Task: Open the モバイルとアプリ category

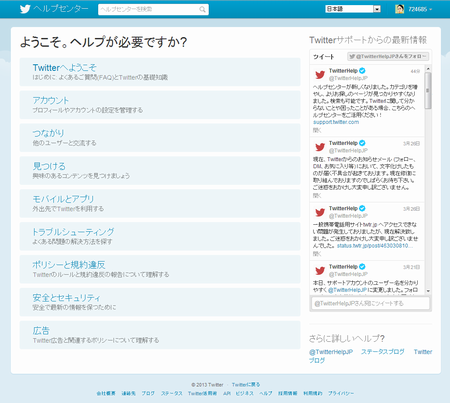Action: pyautogui.click(x=160, y=203)
